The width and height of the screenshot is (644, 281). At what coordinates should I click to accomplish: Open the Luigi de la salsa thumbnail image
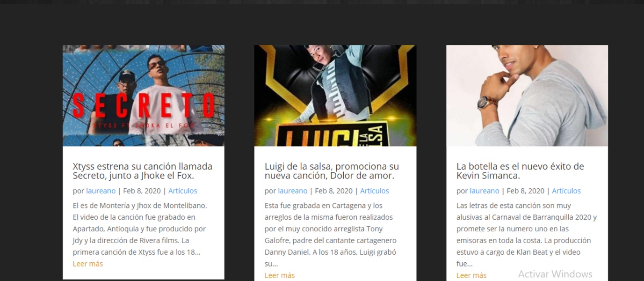pos(335,96)
